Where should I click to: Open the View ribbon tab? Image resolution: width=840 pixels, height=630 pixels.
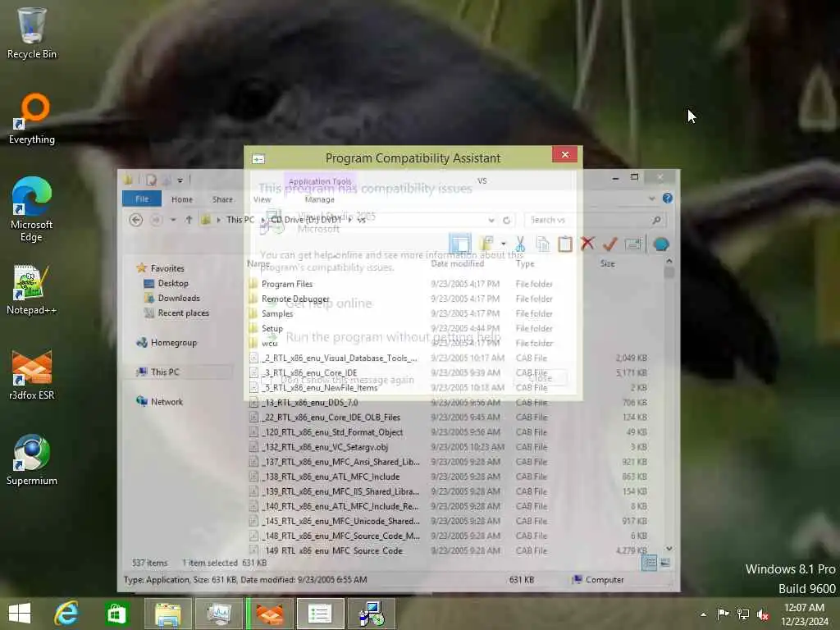click(262, 199)
